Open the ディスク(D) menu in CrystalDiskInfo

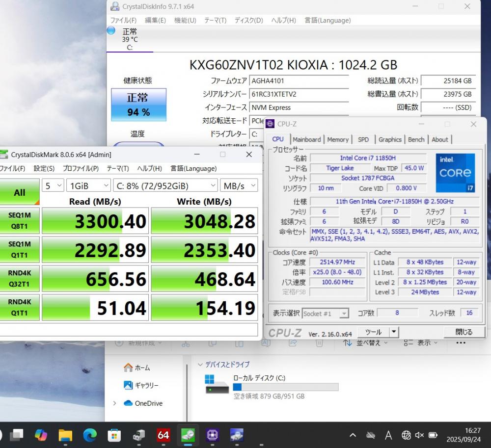click(248, 20)
